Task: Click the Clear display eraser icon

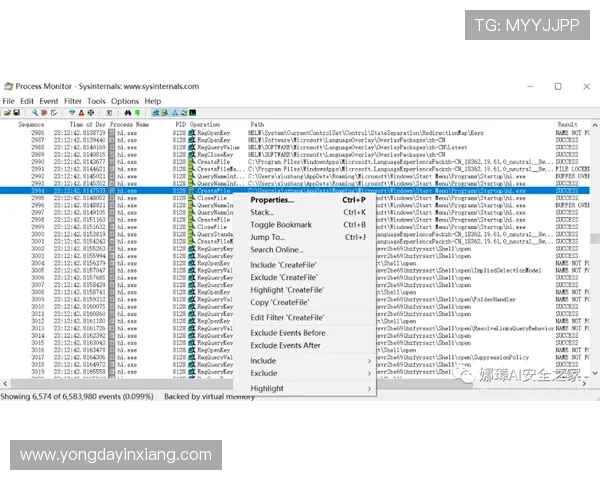Action: pos(55,113)
